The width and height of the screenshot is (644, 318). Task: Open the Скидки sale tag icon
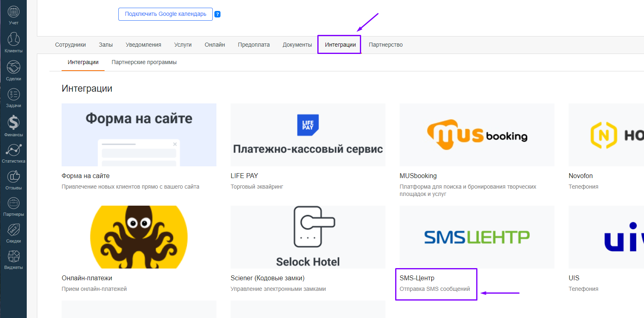(13, 230)
